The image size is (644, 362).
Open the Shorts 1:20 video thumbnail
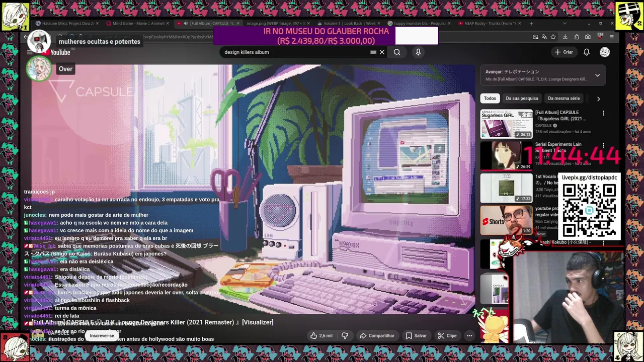click(506, 220)
